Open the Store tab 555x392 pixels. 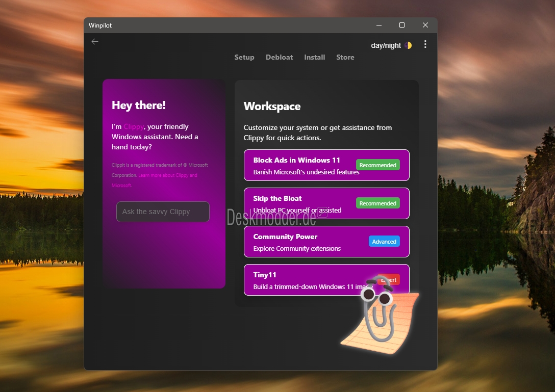point(345,57)
